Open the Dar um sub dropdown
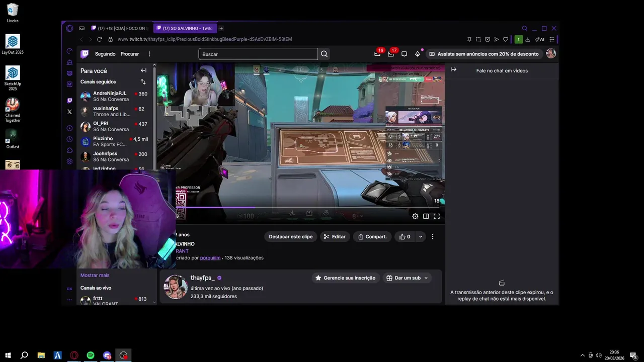Image resolution: width=644 pixels, height=362 pixels. point(408,278)
